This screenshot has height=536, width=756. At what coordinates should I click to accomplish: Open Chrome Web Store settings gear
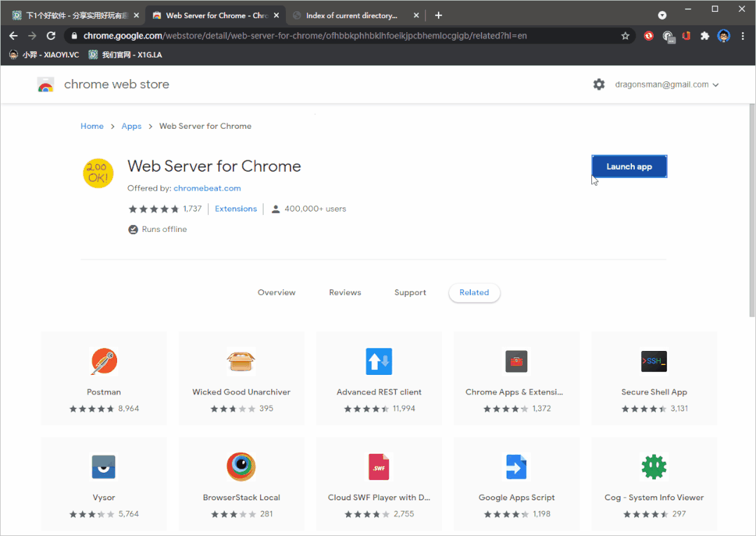[x=598, y=85]
